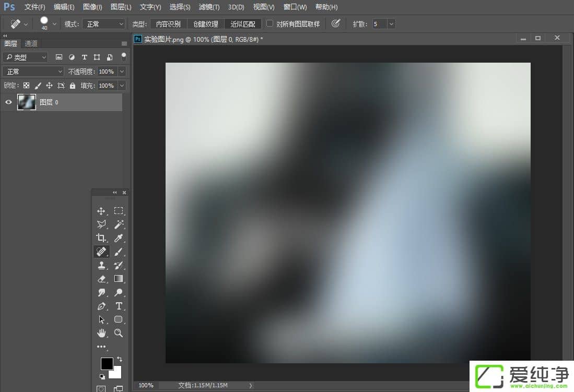The width and height of the screenshot is (574, 392).
Task: Select the Clone Stamp tool
Action: 102,265
